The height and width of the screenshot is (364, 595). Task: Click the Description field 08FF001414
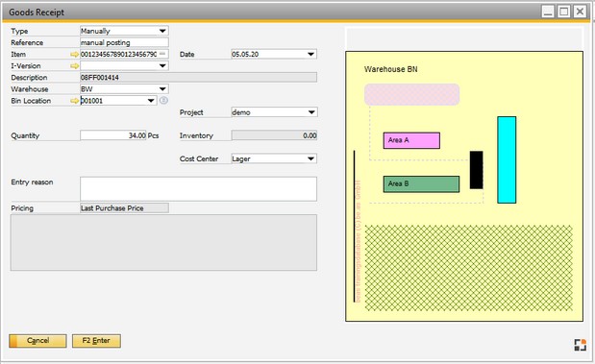(198, 78)
